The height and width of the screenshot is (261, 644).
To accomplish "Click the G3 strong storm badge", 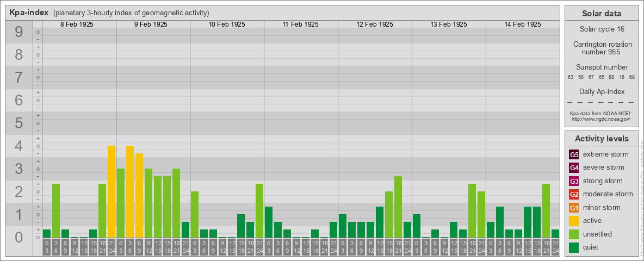I will click(x=574, y=181).
